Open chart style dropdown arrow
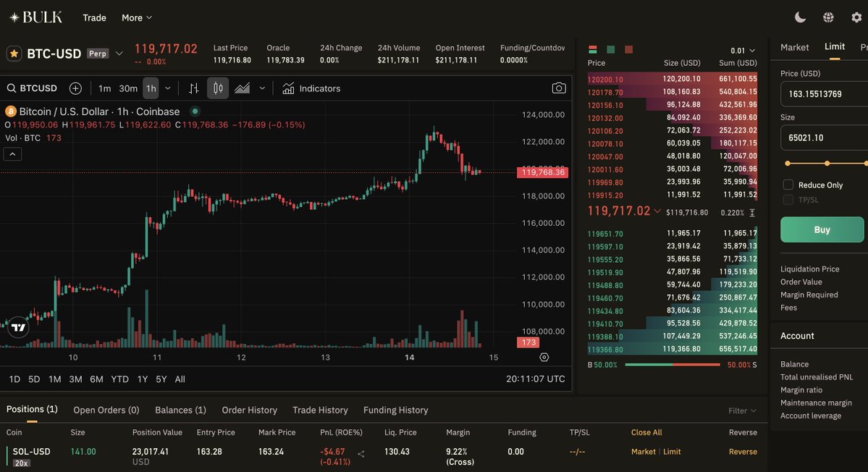The image size is (868, 472). tap(262, 88)
